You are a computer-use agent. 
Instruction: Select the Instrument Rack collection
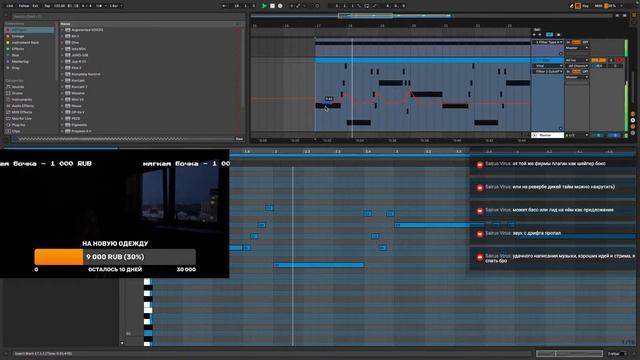(x=25, y=42)
